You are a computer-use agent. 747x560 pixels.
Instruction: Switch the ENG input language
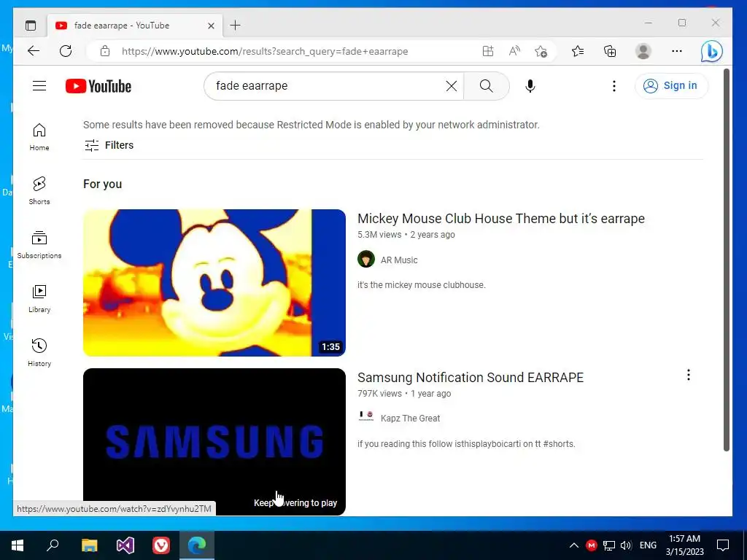pyautogui.click(x=648, y=545)
